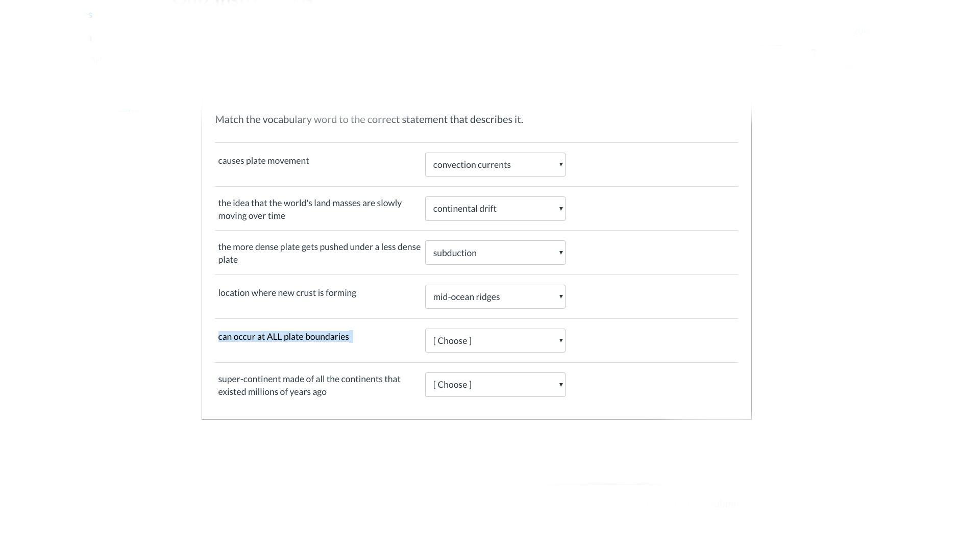Click the arrow on the continental drift selector

[x=560, y=209]
